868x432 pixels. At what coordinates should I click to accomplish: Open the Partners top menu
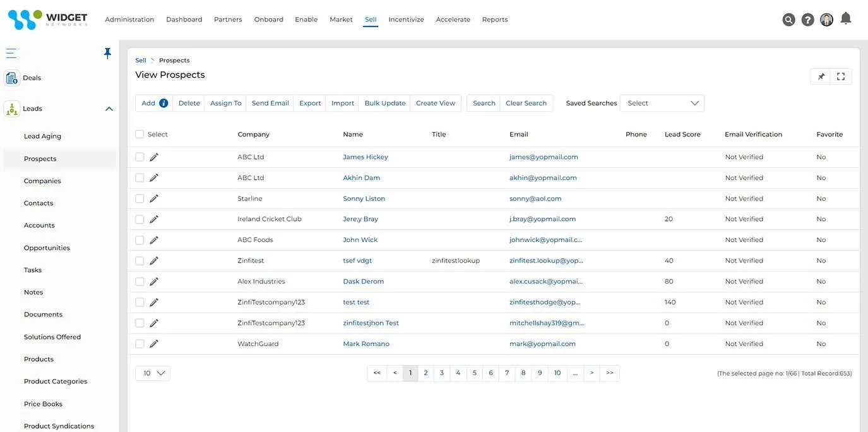coord(228,20)
